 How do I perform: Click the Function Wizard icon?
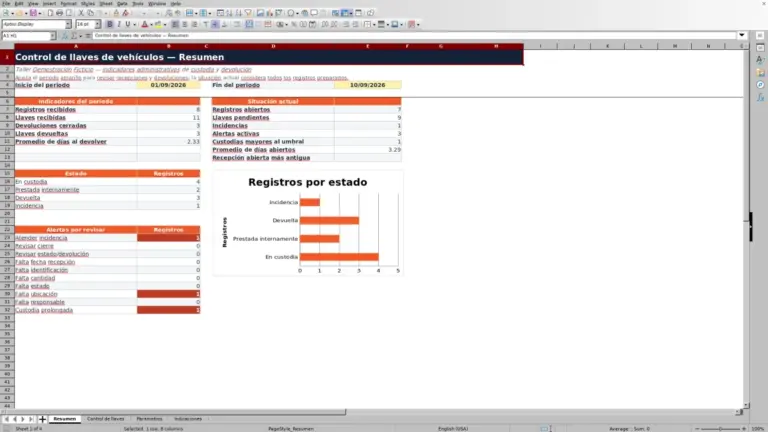(65, 36)
